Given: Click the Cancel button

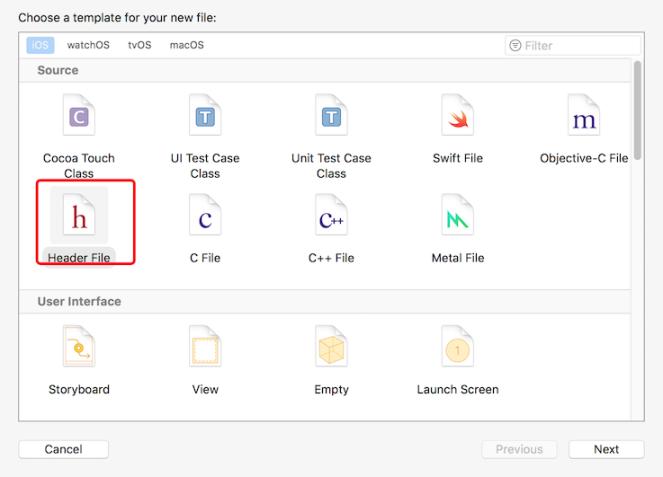Looking at the screenshot, I should coord(63,449).
